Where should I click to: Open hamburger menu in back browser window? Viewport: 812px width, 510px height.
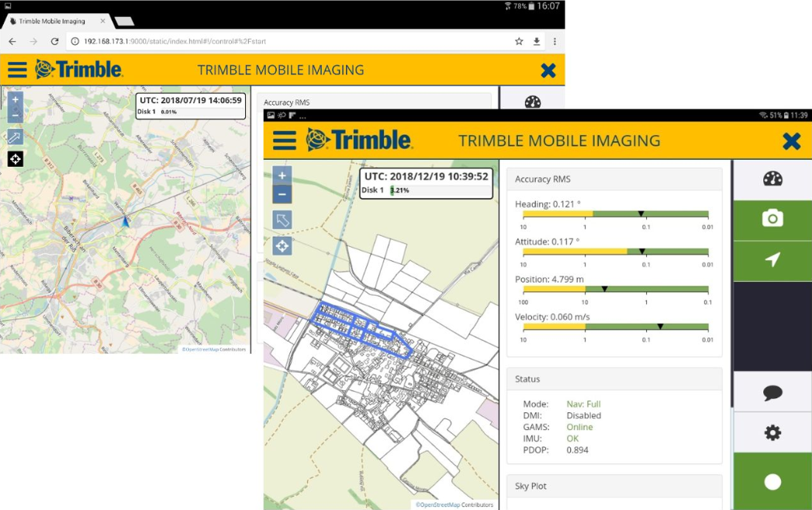pos(17,69)
